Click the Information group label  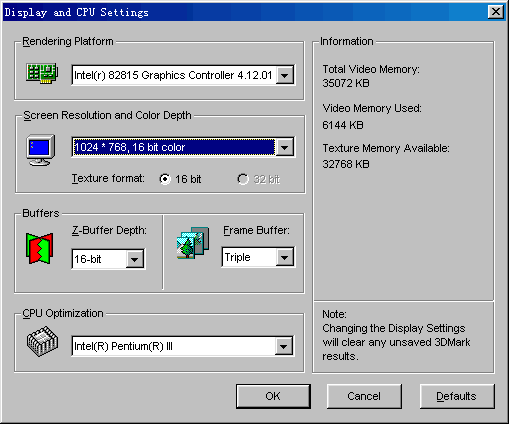pyautogui.click(x=347, y=41)
